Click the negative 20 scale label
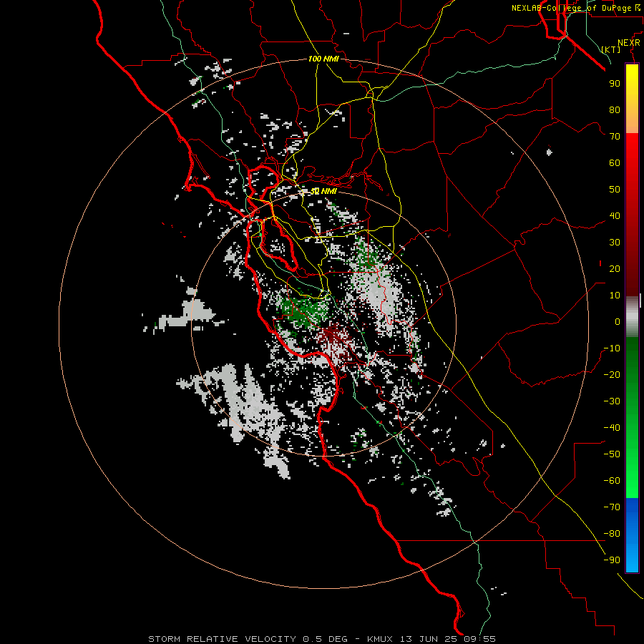The height and width of the screenshot is (644, 644). [x=612, y=374]
